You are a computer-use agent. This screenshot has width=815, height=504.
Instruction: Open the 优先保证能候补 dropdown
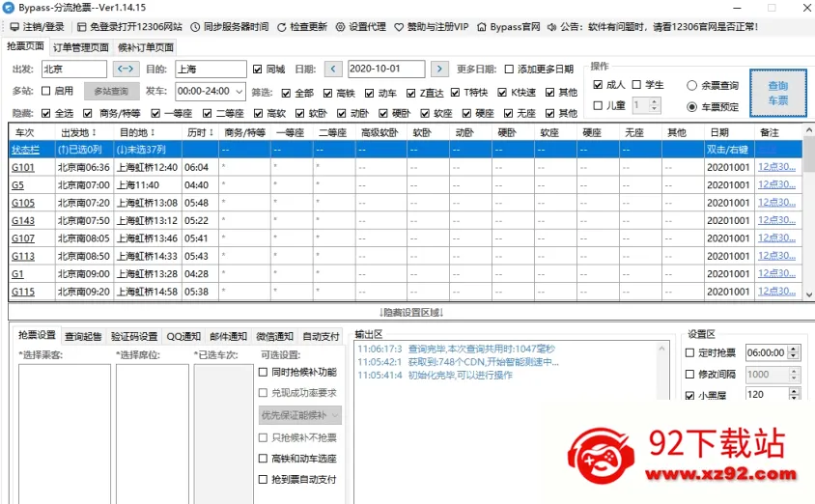pyautogui.click(x=300, y=415)
